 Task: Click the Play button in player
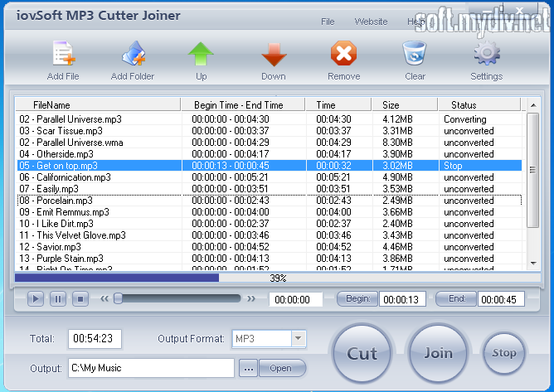(x=36, y=299)
